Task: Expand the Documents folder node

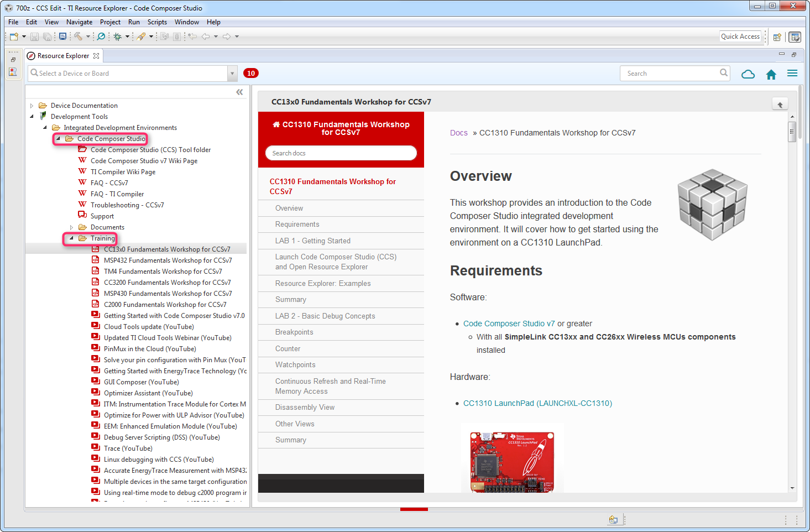Action: (71, 227)
